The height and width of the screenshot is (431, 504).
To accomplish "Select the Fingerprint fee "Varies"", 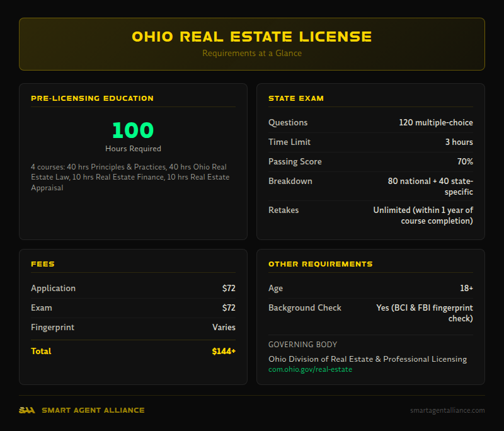I will 224,327.
